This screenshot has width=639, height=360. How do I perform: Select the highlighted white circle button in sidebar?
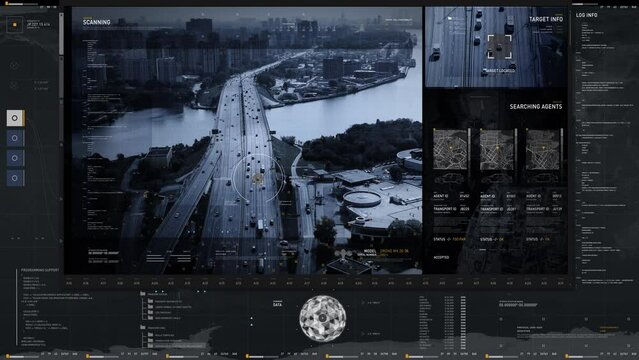[x=15, y=118]
